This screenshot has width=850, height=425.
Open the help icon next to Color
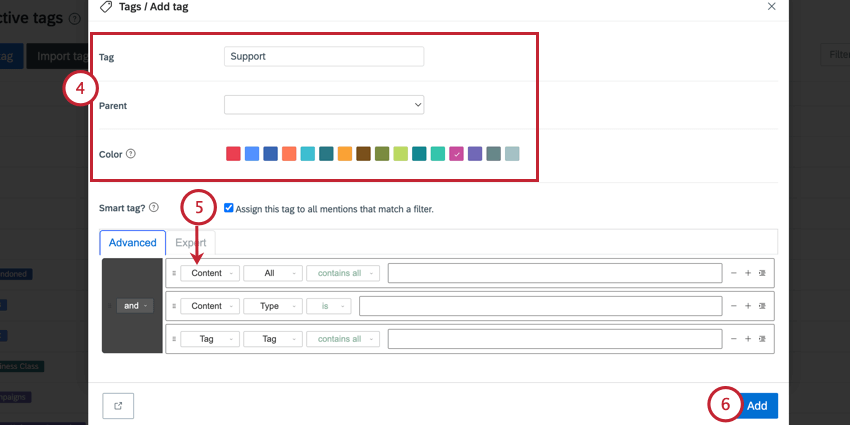(131, 153)
